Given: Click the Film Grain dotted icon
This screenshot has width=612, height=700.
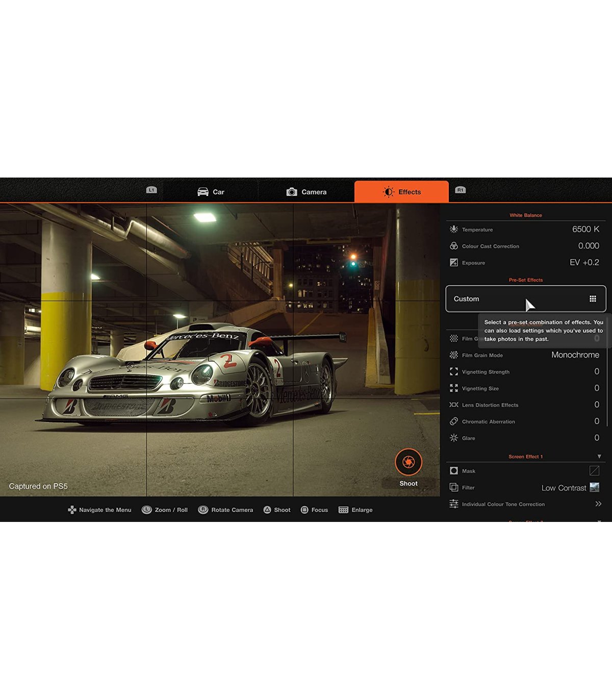Looking at the screenshot, I should point(453,338).
